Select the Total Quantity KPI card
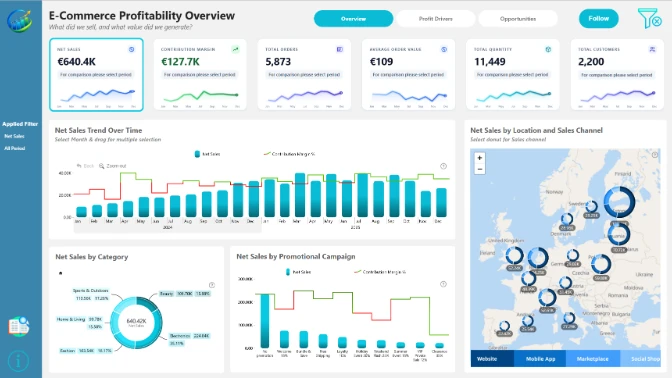Screen dimensions: 672x378 [513, 75]
